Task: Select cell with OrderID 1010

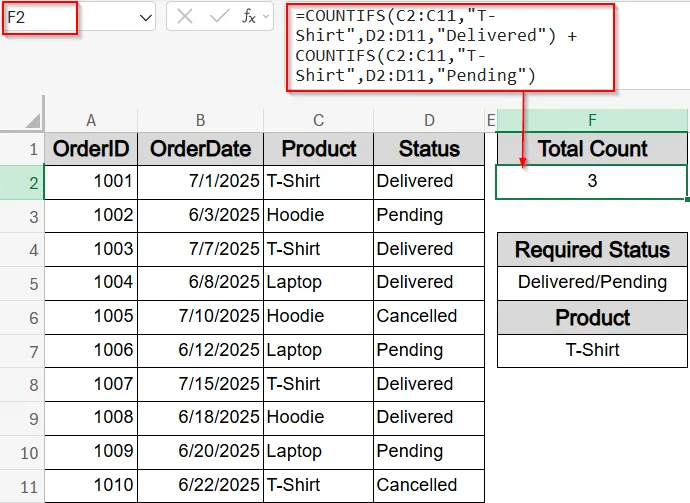Action: pos(91,486)
